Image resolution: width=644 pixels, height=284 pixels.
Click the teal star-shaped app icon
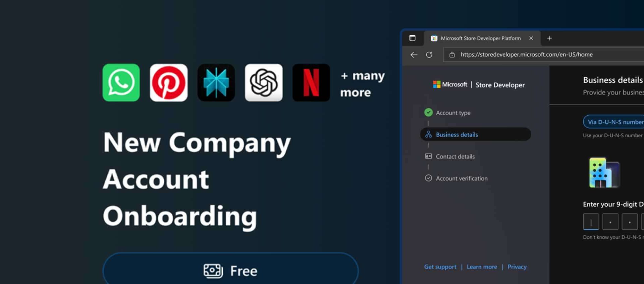click(216, 83)
